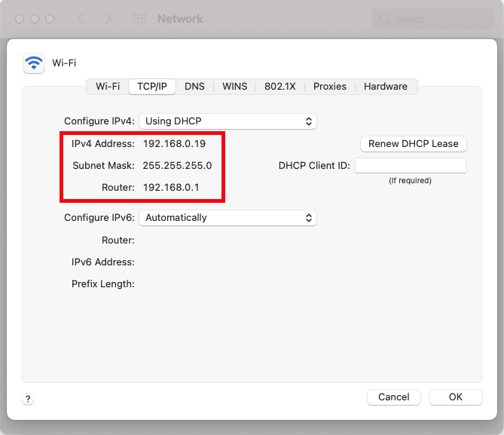Open help with the question mark button
The image size is (504, 435).
point(28,399)
